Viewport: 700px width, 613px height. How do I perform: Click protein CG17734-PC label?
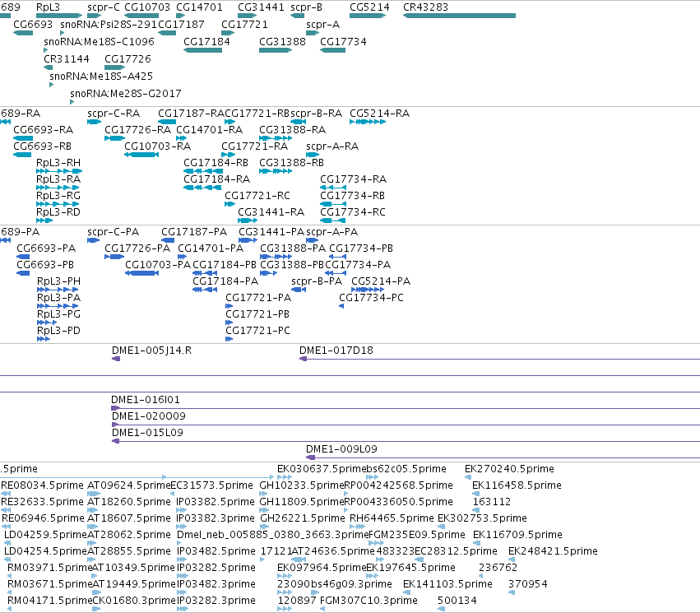tap(371, 298)
